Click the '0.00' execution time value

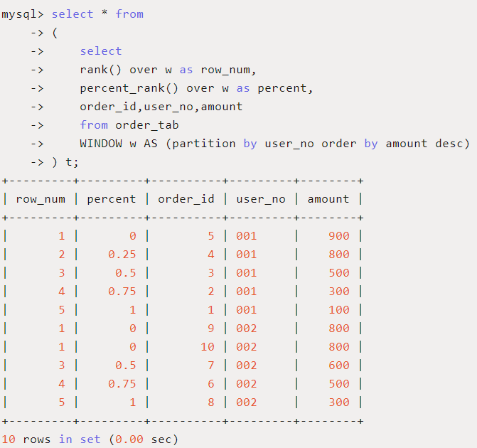coord(129,439)
